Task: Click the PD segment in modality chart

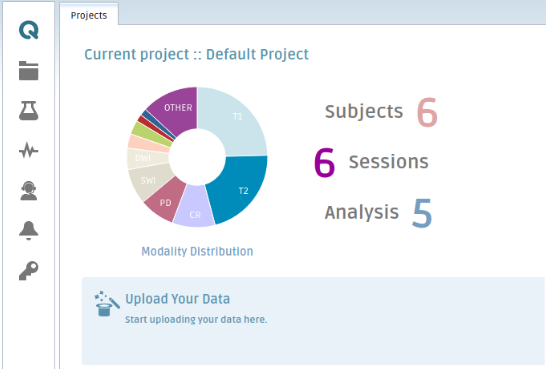Action: [165, 203]
